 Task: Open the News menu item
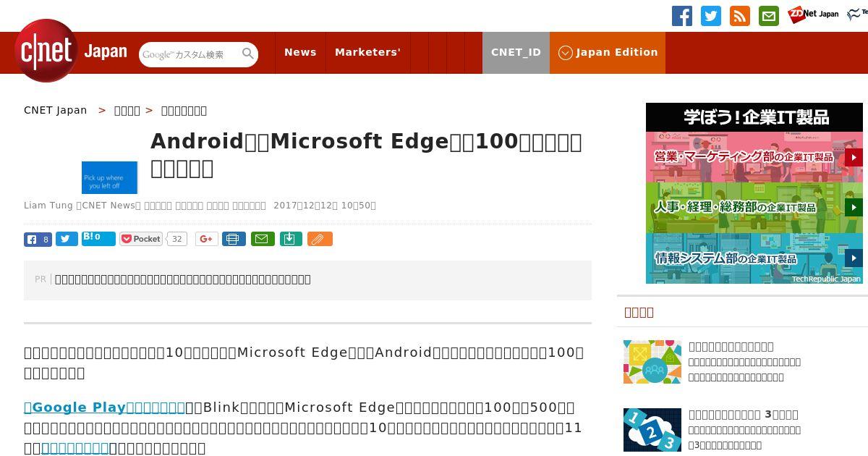click(300, 52)
